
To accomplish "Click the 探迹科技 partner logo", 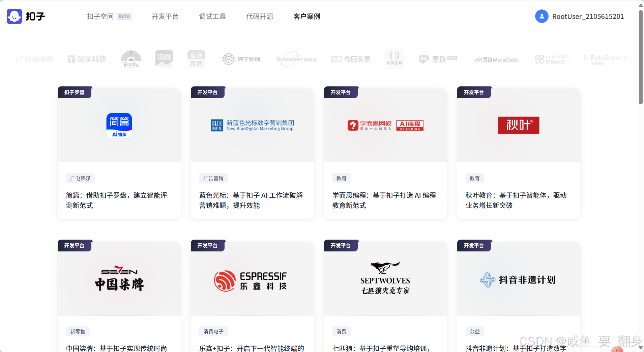I will 87,59.
